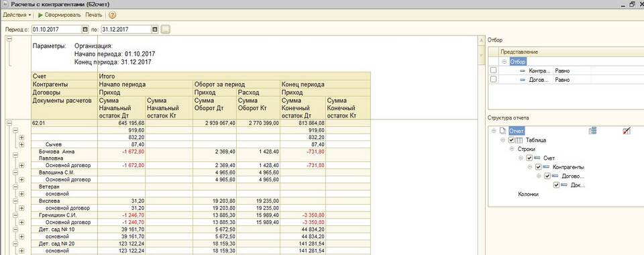This screenshot has height=255, width=644.
Task: Click the period selection ellipsis button
Action: pyautogui.click(x=166, y=30)
